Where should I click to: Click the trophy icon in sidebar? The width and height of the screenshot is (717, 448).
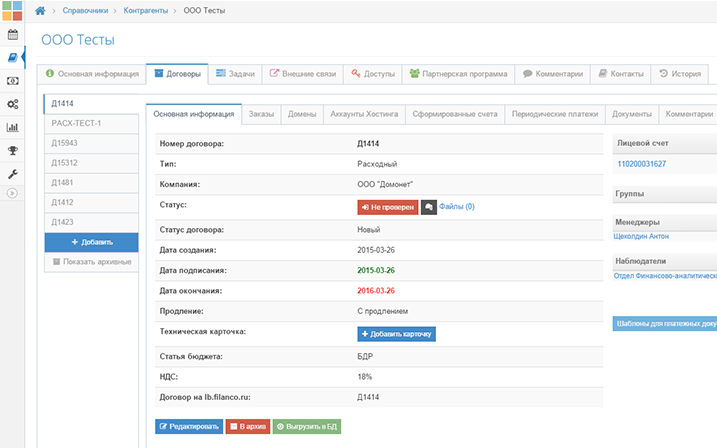(x=12, y=150)
